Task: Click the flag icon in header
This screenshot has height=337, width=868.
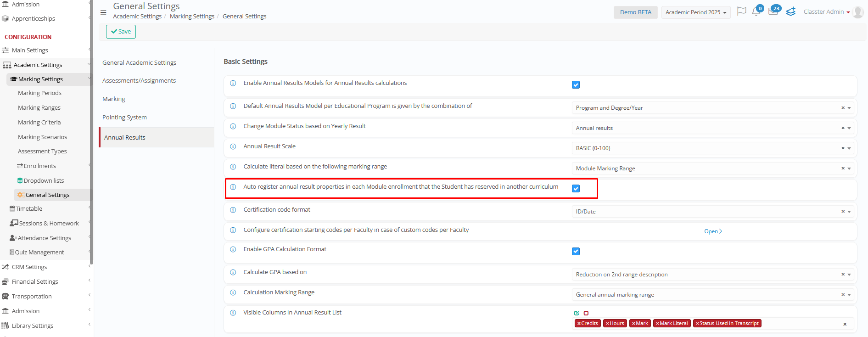Action: pyautogui.click(x=741, y=11)
